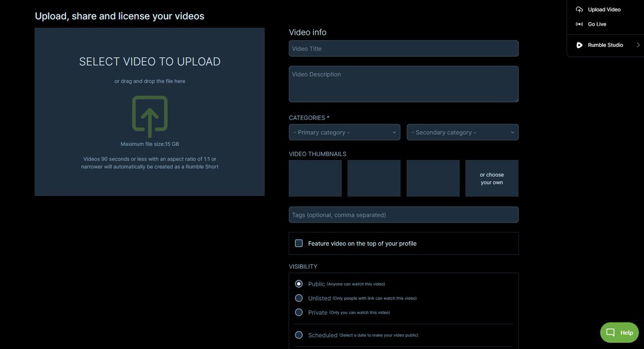The image size is (644, 349).
Task: Click the Video Description text area
Action: (404, 84)
